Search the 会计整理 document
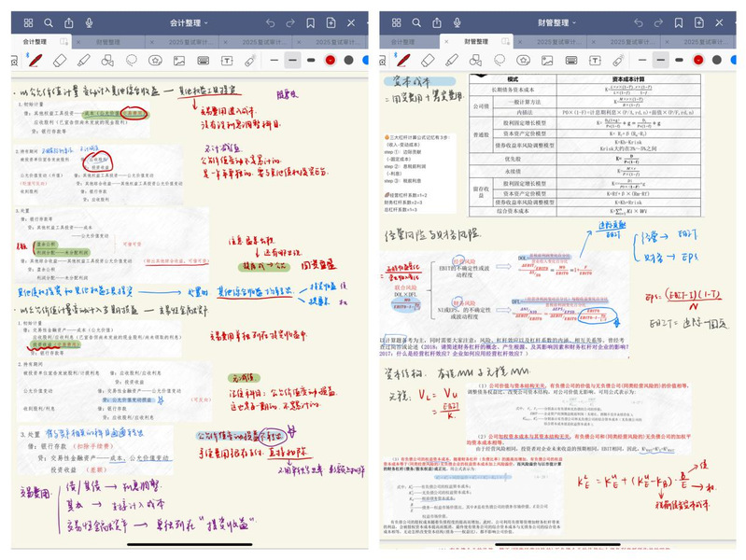 click(47, 22)
